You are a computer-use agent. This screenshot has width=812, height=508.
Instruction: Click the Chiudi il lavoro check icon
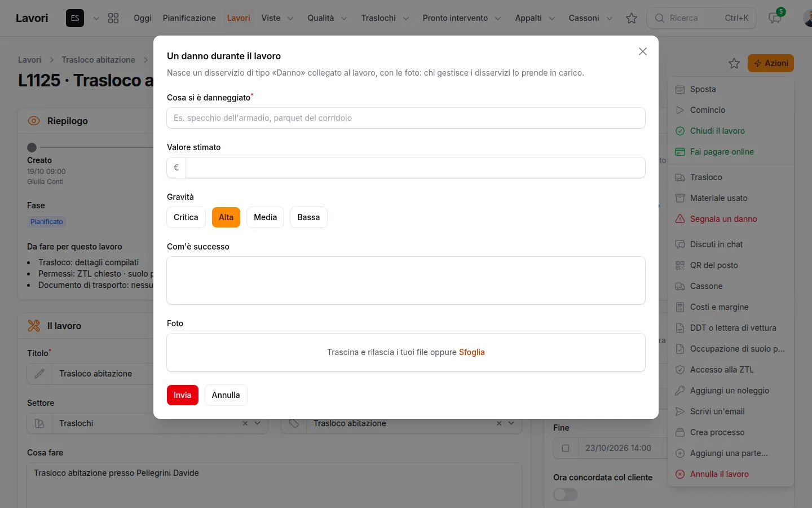(x=680, y=131)
